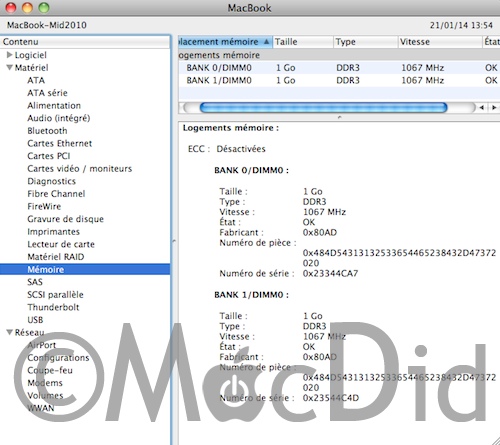Open AirPort under Réseau
Viewport: 500px width, 445px height.
(x=42, y=345)
